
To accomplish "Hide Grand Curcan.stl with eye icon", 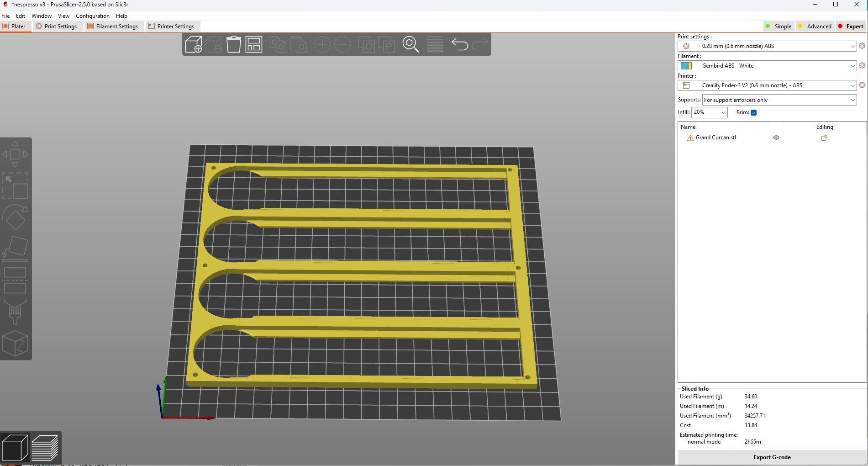I will coord(776,138).
